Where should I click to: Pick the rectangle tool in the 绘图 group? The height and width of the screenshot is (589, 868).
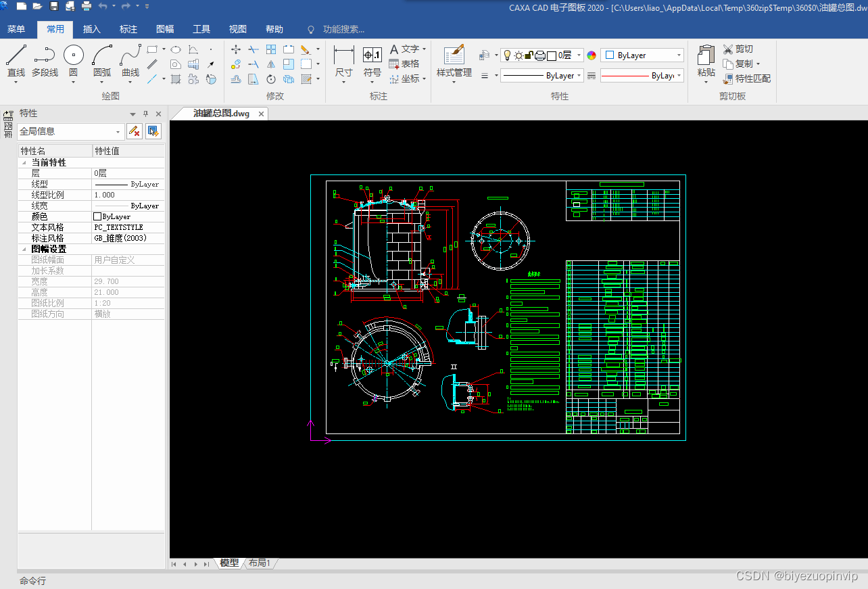point(152,49)
